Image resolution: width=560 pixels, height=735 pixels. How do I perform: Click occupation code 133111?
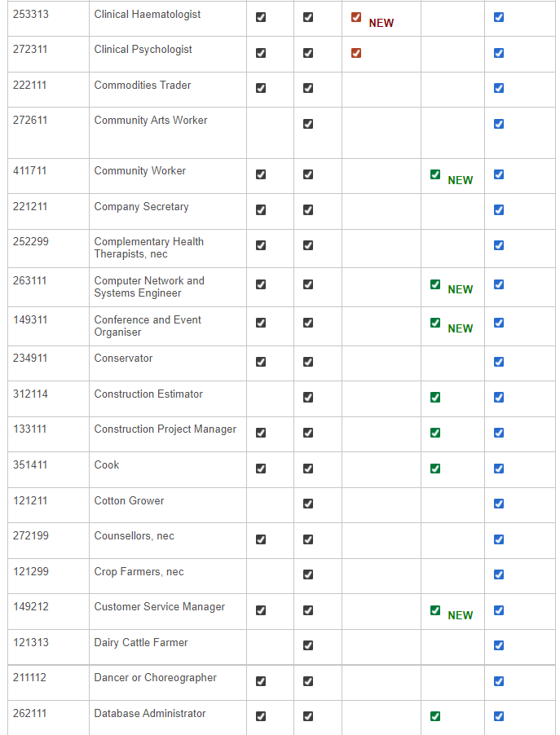[30, 429]
